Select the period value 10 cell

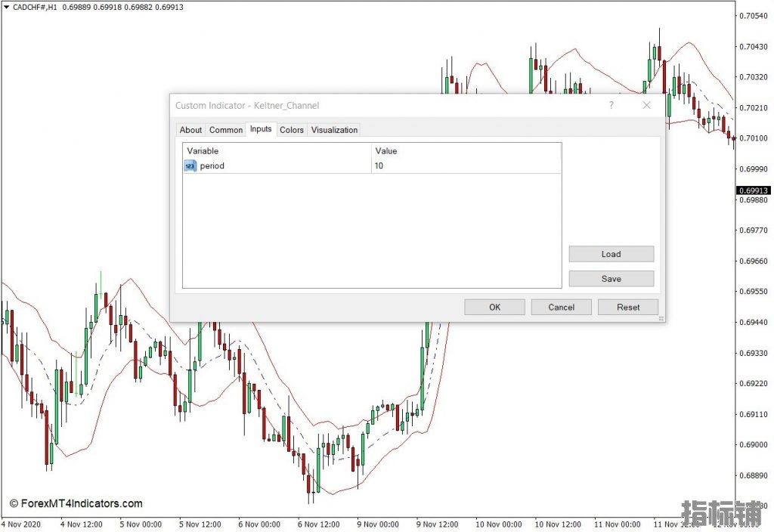point(466,165)
